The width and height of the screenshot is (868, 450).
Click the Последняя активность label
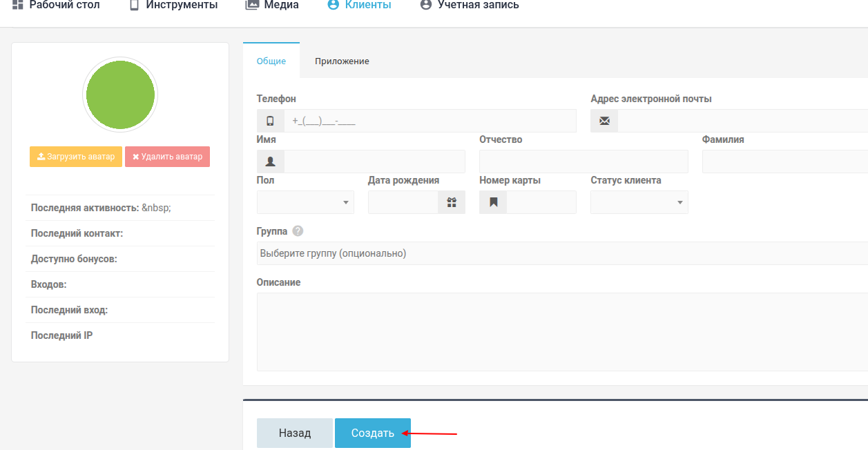click(x=85, y=208)
